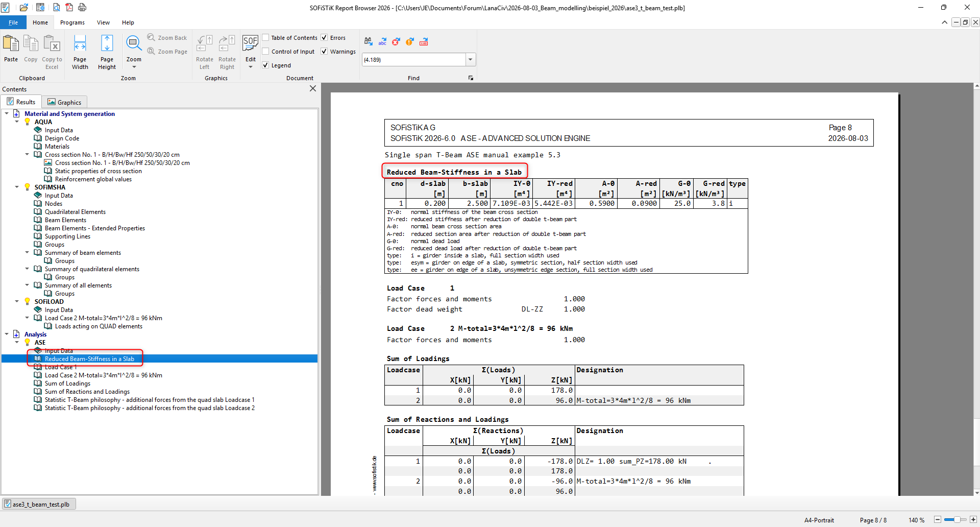Switch to the Graphics contents tab
This screenshot has height=527, width=980.
click(64, 102)
